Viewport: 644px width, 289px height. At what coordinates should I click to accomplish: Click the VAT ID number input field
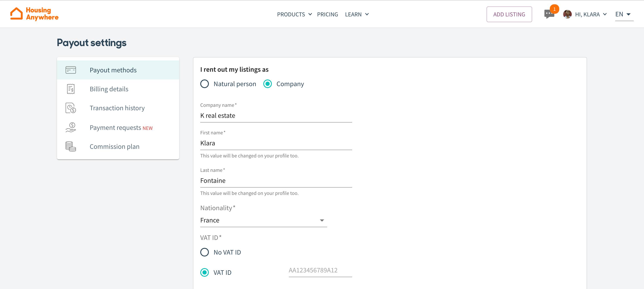(320, 270)
